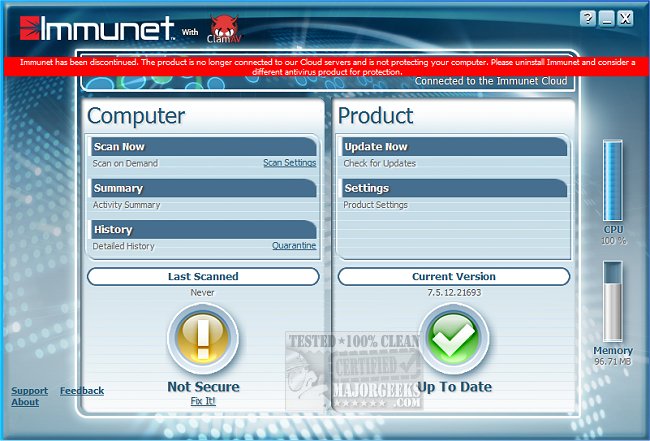Click the 'Scan on Demand' text

point(125,163)
